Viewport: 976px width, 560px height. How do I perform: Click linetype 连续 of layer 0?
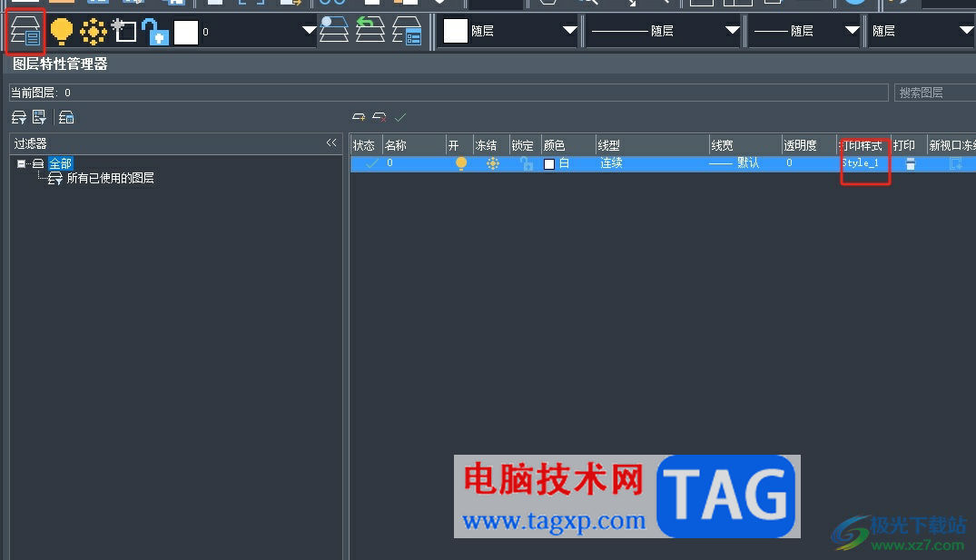tap(611, 163)
